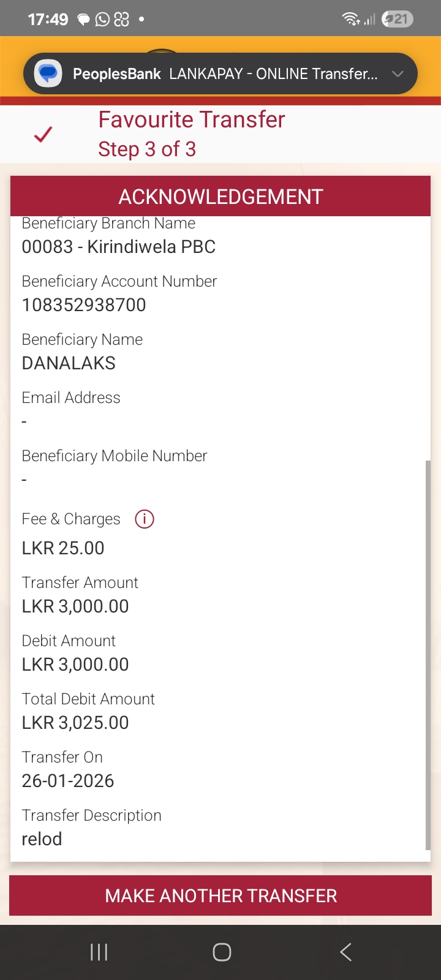Image resolution: width=441 pixels, height=980 pixels.
Task: Tap the Fee & Charges info icon
Action: (145, 519)
